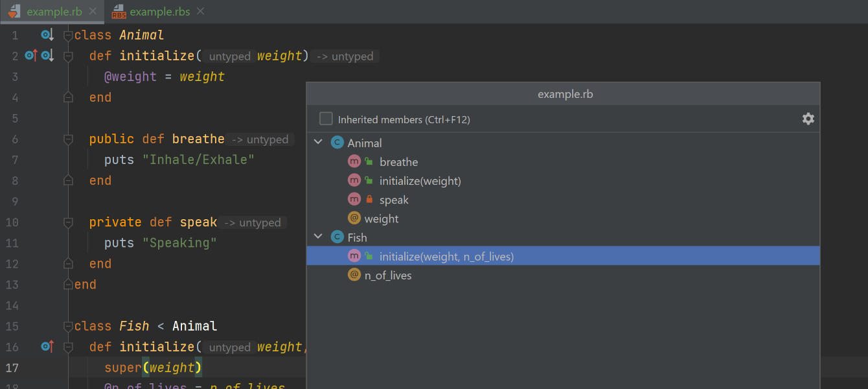Collapse the Fish node in structure popup

[318, 237]
